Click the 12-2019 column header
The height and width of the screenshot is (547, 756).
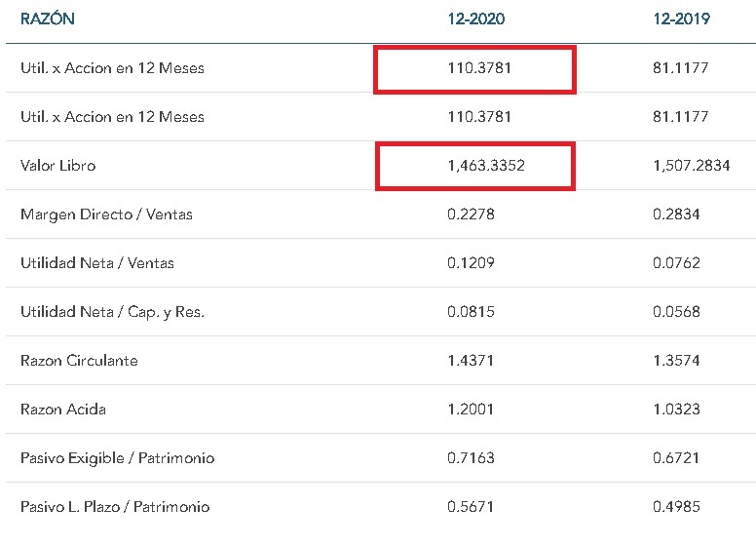click(x=681, y=20)
